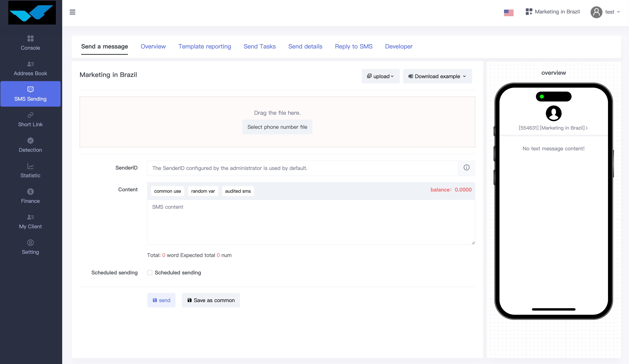Viewport: 629px width, 364px height.
Task: Click the Total word count line
Action: [189, 255]
